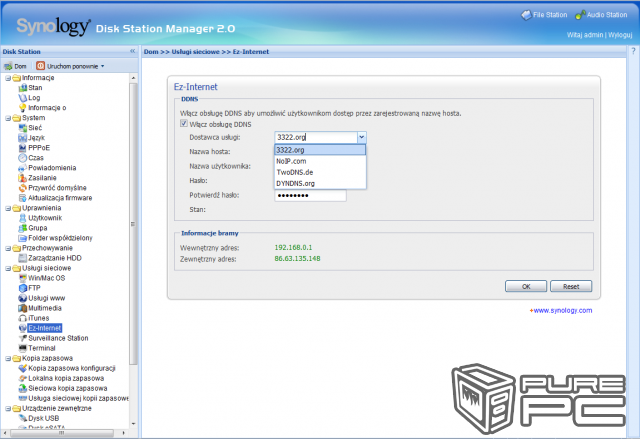640x439 pixels.
Task: Open the help question mark icon
Action: tap(633, 51)
